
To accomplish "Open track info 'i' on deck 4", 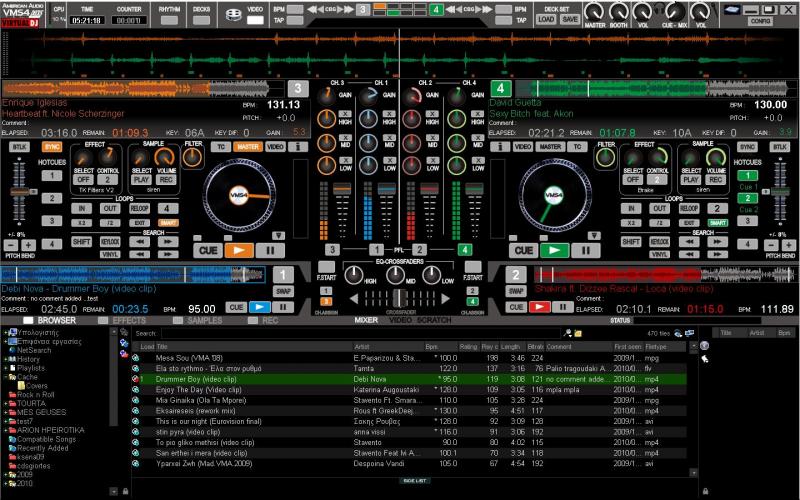I will pos(500,147).
